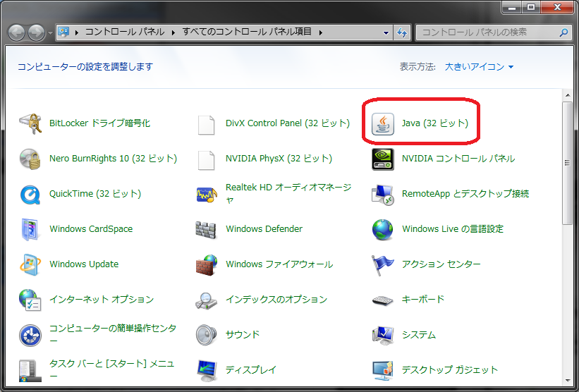Open the RemoteApp desktop connection icon

pos(382,194)
